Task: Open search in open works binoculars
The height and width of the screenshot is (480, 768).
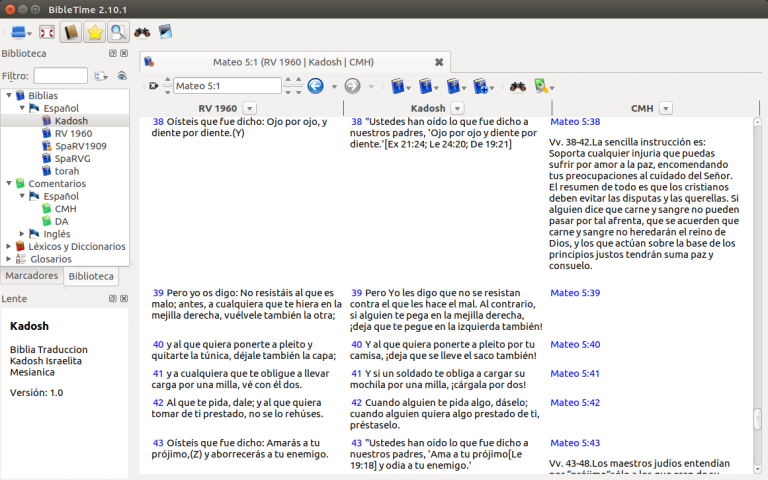Action: (x=142, y=33)
